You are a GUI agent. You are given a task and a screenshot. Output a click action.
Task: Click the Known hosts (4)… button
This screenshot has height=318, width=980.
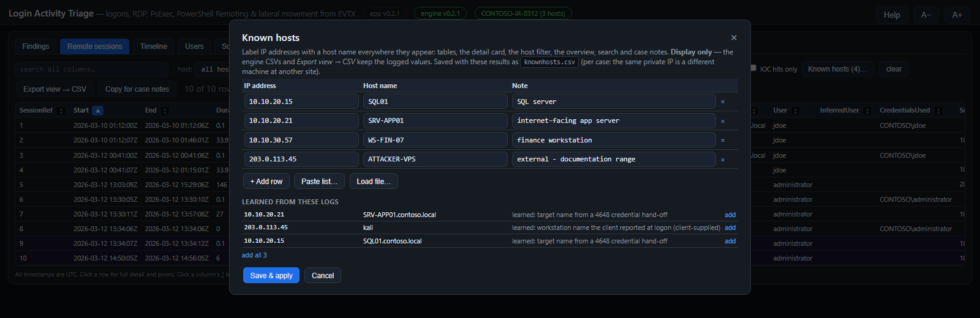click(837, 69)
